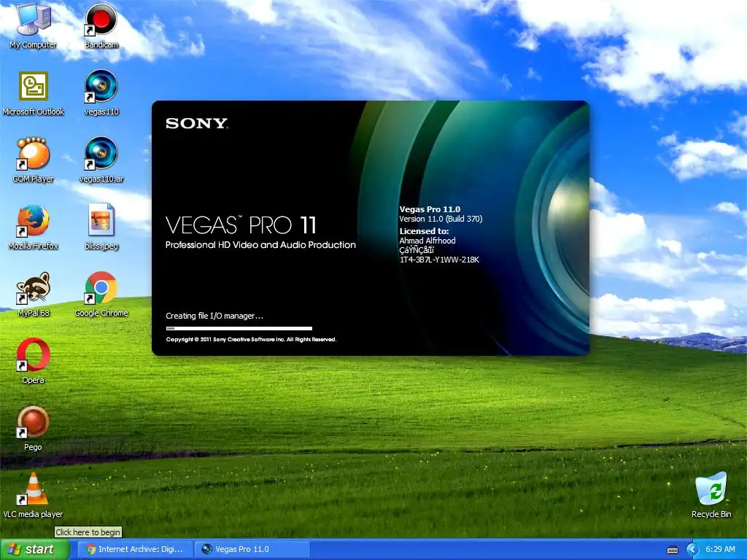Select the MyPal 68 shortcut

click(x=33, y=295)
